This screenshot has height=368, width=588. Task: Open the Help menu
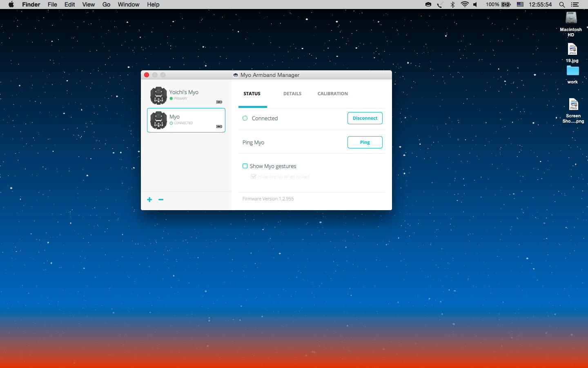[x=153, y=4]
